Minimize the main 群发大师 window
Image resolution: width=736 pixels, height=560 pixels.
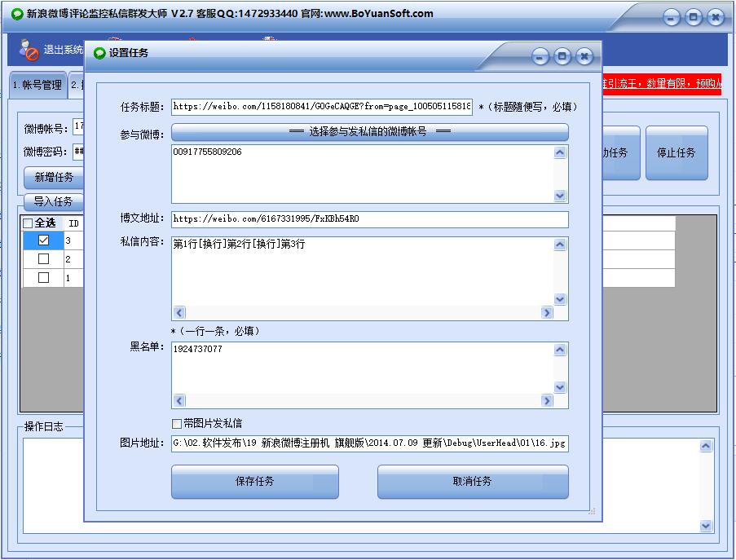coord(672,18)
